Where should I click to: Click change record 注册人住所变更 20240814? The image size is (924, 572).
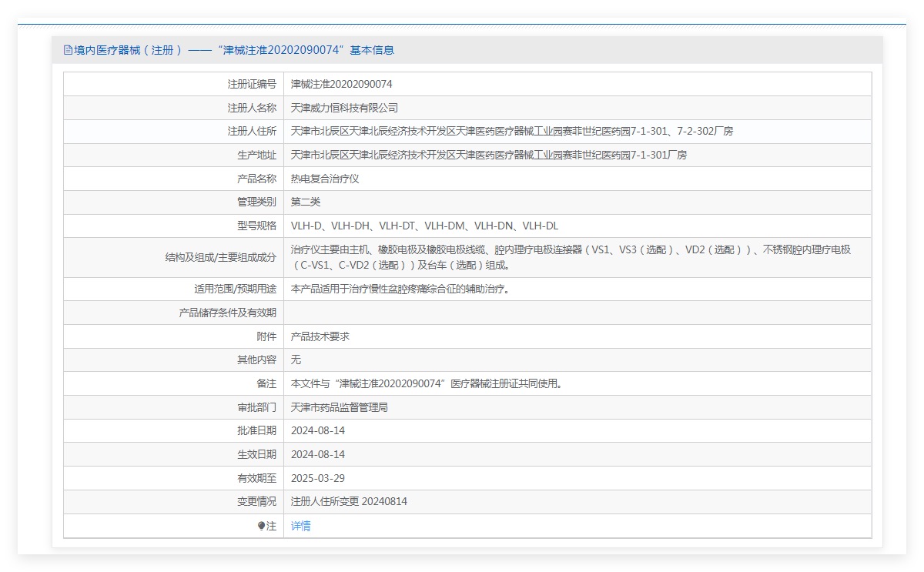pos(349,501)
